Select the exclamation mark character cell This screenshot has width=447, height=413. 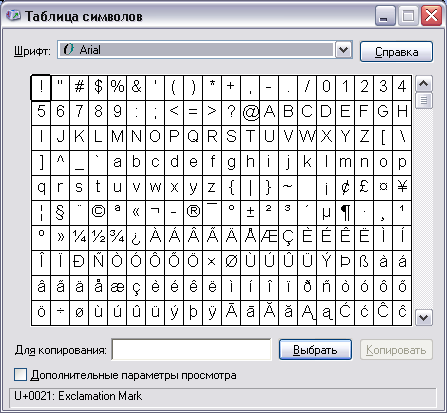click(x=41, y=88)
